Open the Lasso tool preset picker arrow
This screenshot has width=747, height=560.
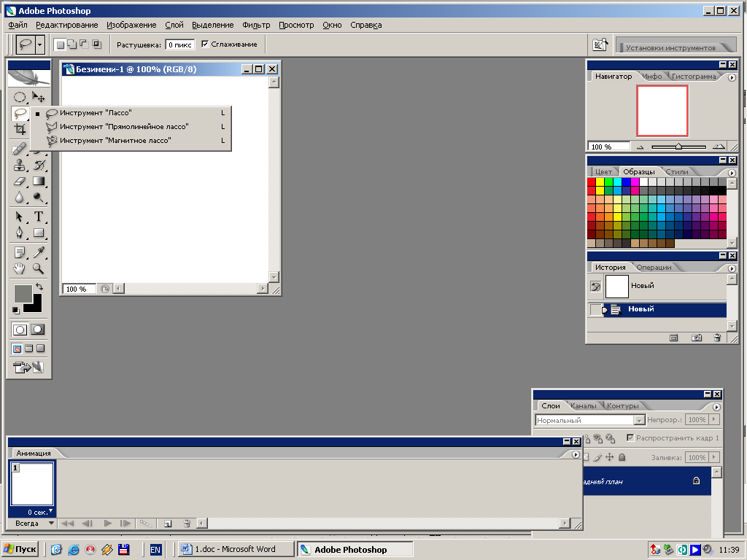pos(40,44)
